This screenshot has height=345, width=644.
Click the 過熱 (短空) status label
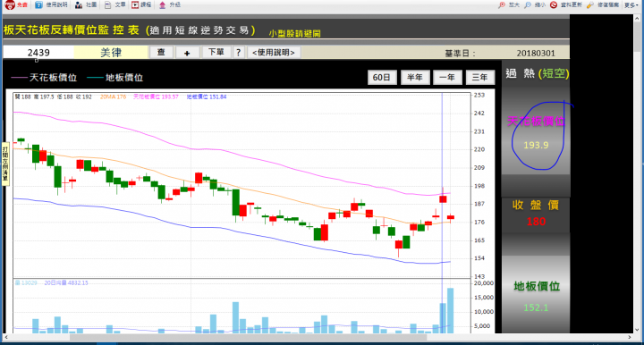pyautogui.click(x=537, y=73)
